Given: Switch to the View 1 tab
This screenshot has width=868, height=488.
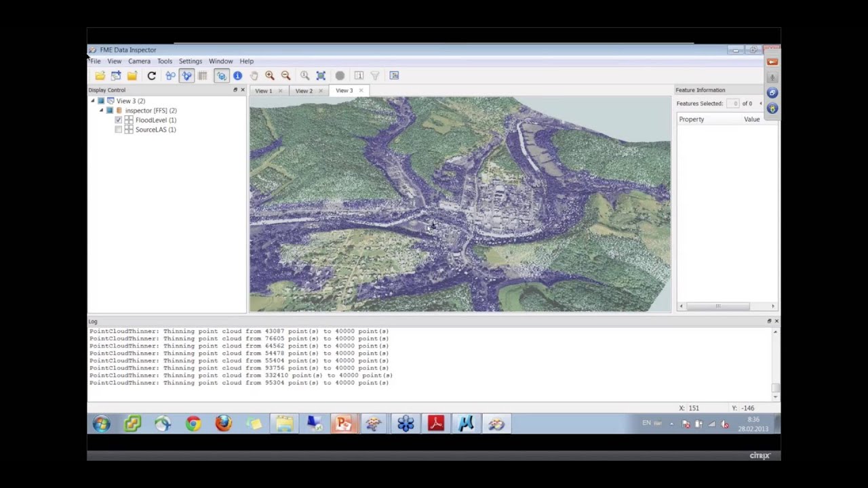Looking at the screenshot, I should tap(264, 91).
